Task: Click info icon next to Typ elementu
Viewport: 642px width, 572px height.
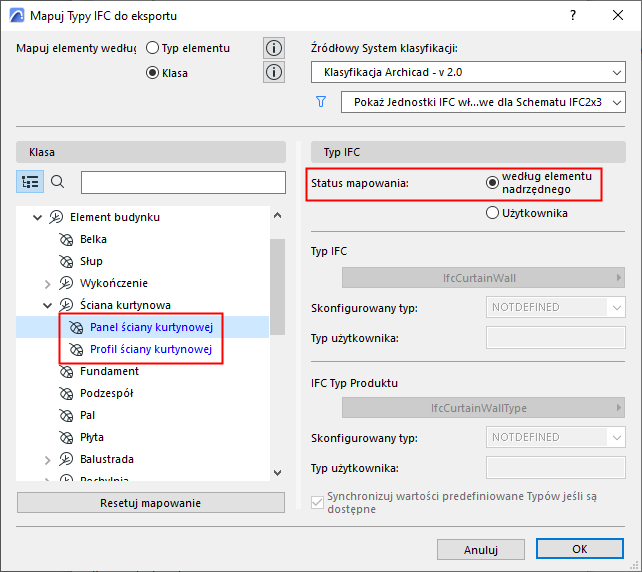Action: (x=274, y=48)
